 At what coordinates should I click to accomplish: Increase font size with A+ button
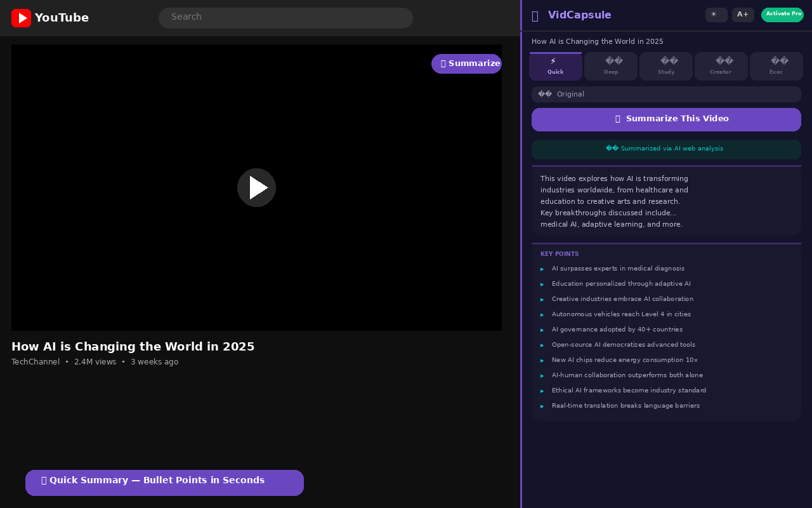point(743,15)
